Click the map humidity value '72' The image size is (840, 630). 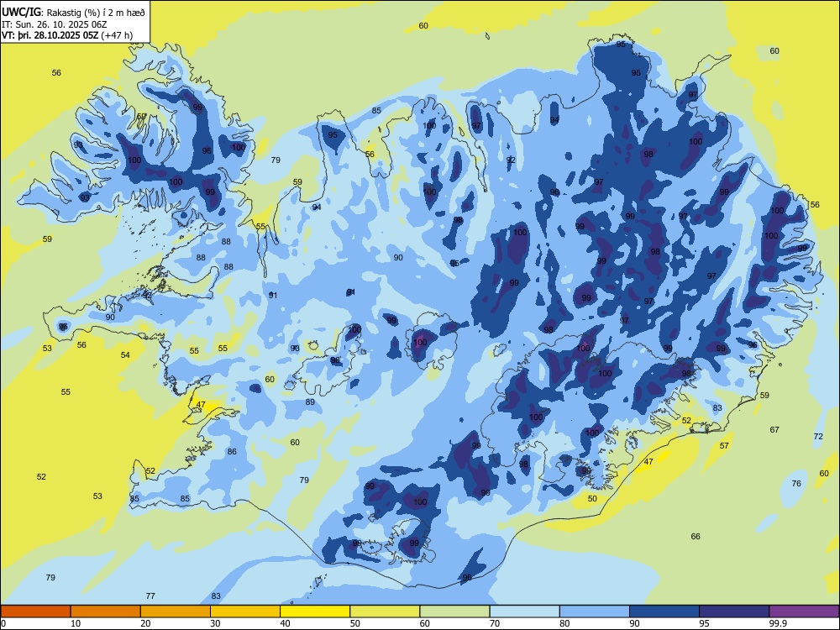(818, 436)
